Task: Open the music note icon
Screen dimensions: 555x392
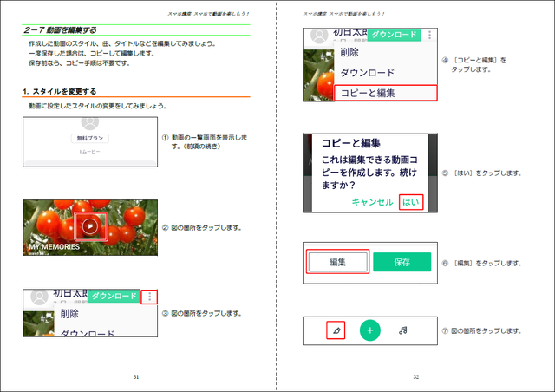Action: [x=402, y=330]
